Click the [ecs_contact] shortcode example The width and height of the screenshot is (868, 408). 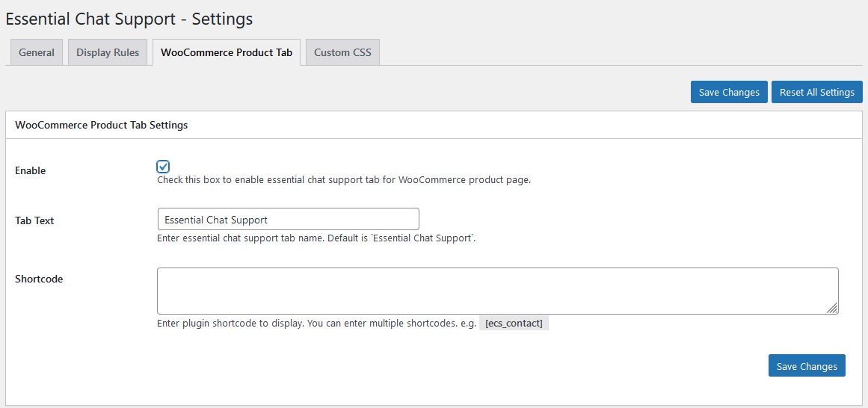pos(514,324)
